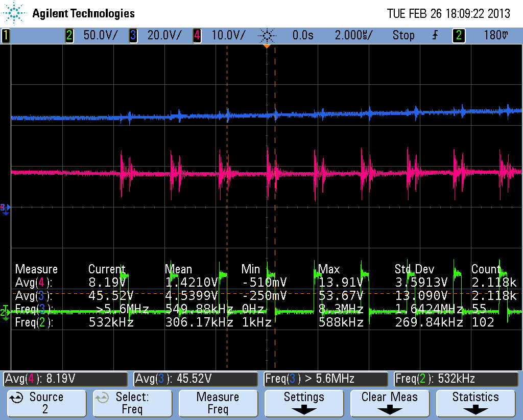523x420 pixels.
Task: Open the Settings softkey menu
Action: tap(304, 403)
